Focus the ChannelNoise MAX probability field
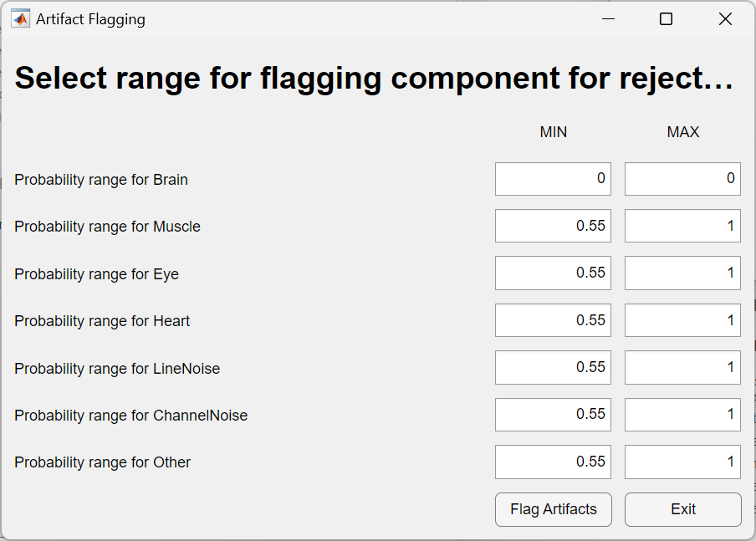Image resolution: width=756 pixels, height=541 pixels. tap(682, 415)
